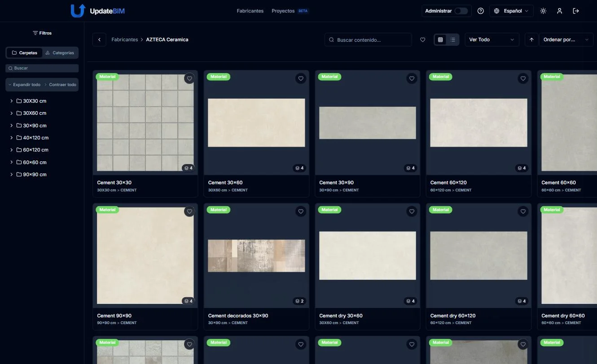Click Contraer todo
The width and height of the screenshot is (597, 364).
60,85
